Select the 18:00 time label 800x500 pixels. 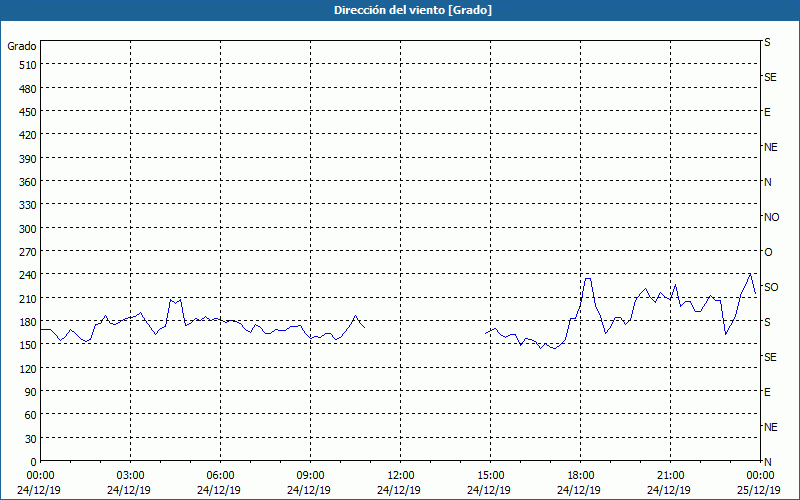click(x=581, y=476)
